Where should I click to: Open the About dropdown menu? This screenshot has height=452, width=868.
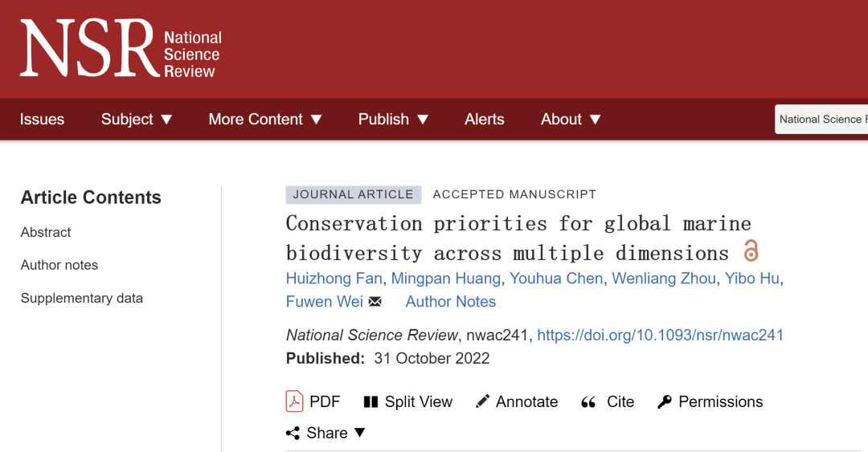click(571, 119)
